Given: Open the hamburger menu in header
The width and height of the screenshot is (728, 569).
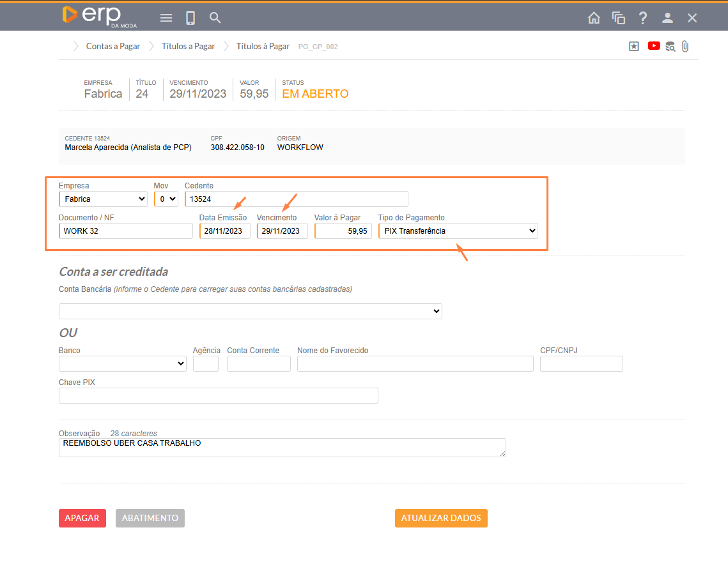Looking at the screenshot, I should point(166,18).
